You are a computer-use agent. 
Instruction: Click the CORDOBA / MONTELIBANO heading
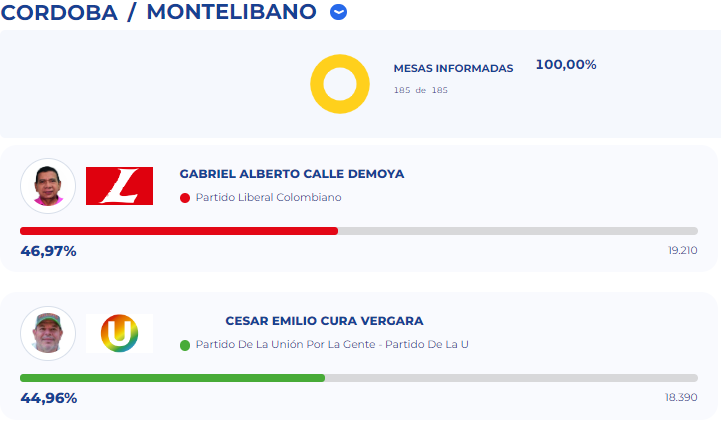pos(160,12)
